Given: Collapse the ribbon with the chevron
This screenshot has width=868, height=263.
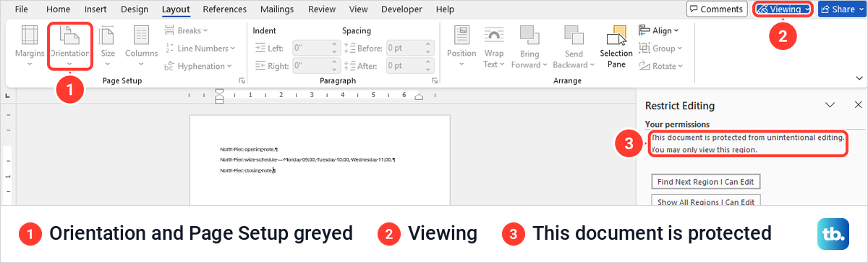Looking at the screenshot, I should 859,78.
